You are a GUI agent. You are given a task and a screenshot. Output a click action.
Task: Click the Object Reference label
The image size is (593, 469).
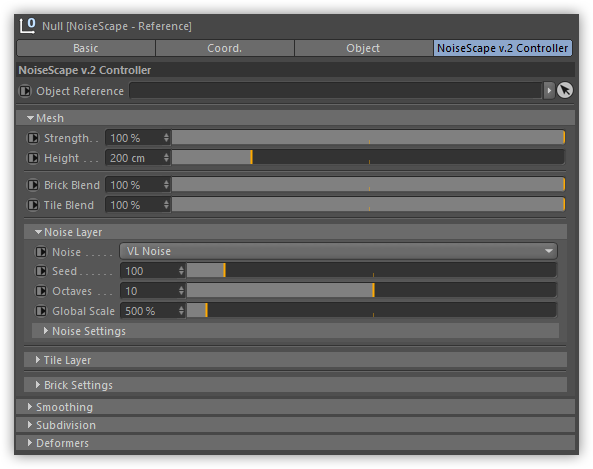[80, 91]
